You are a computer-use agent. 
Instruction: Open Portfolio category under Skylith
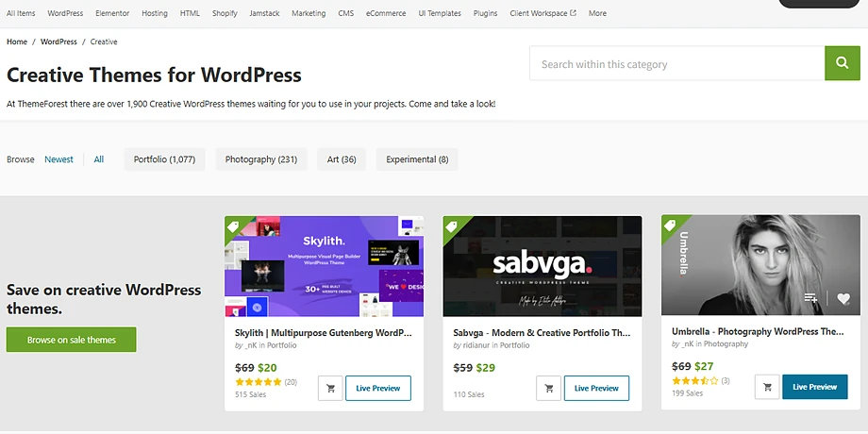click(282, 345)
